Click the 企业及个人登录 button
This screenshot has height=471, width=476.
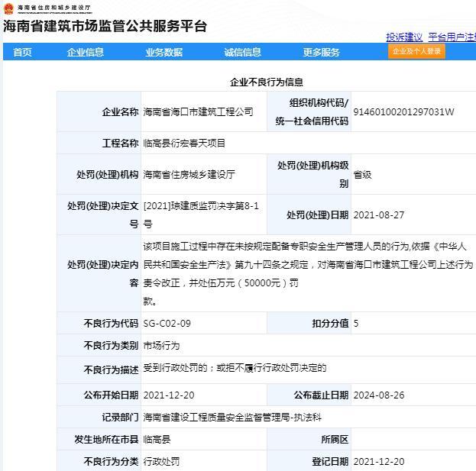[416, 51]
